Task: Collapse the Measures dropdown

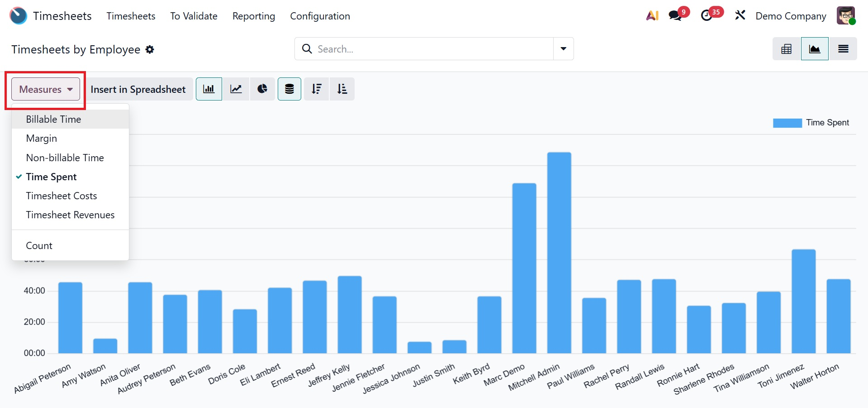Action: [x=46, y=89]
